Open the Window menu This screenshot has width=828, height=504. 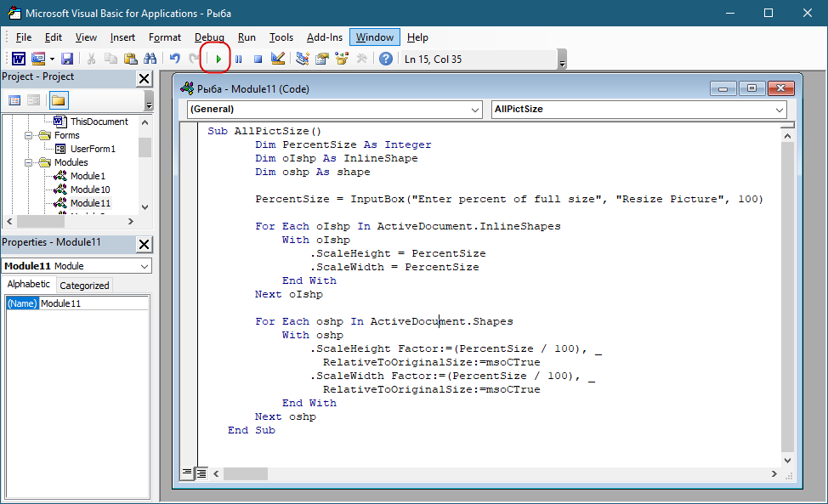pos(374,37)
